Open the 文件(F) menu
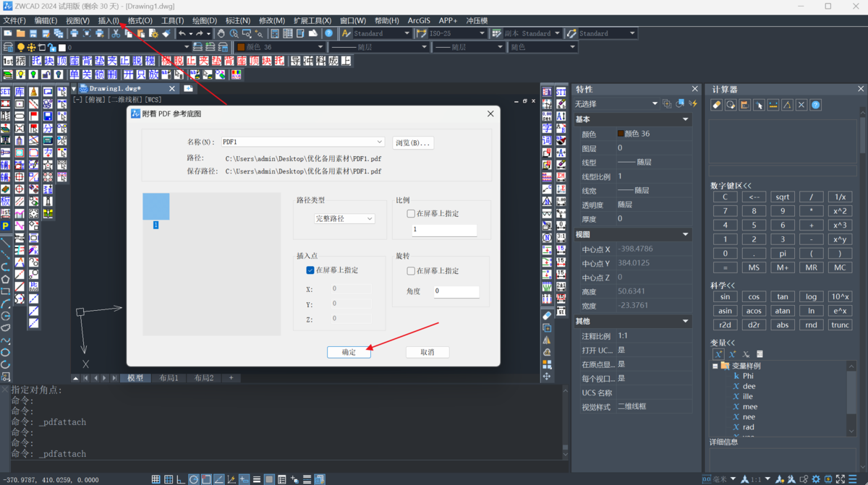Screen dimensions: 868x485 click(14, 21)
